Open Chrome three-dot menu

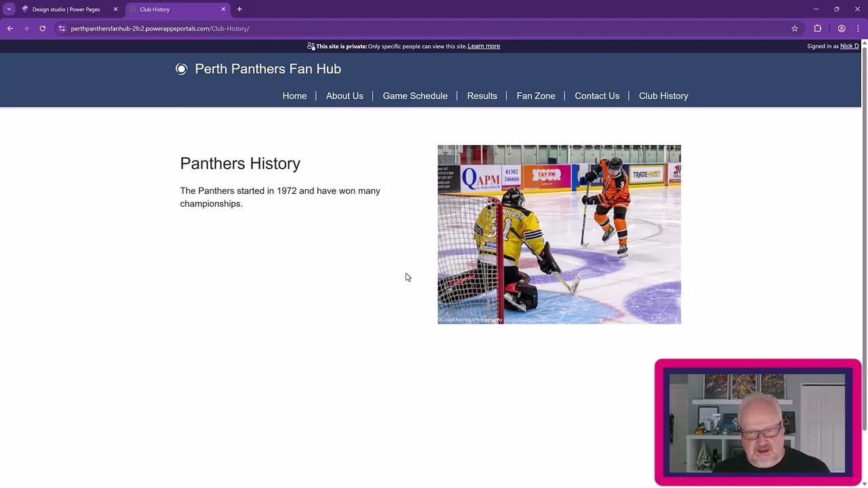click(x=858, y=28)
